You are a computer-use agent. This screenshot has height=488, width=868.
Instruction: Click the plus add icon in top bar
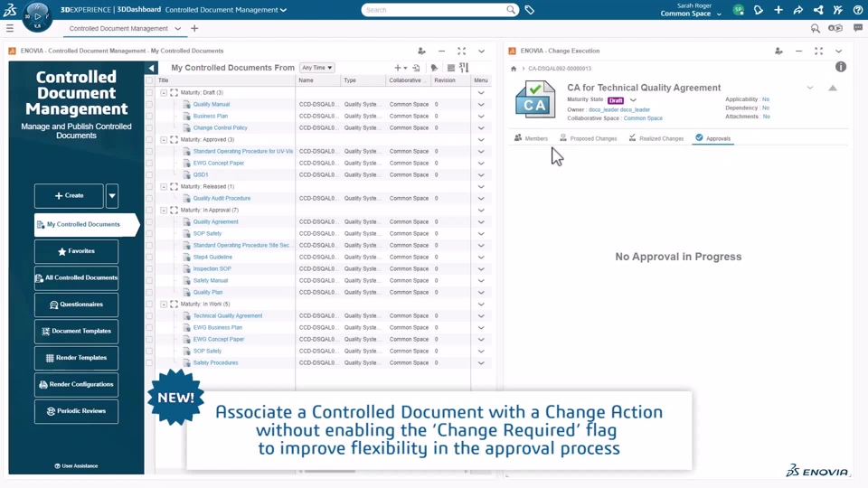click(x=778, y=10)
